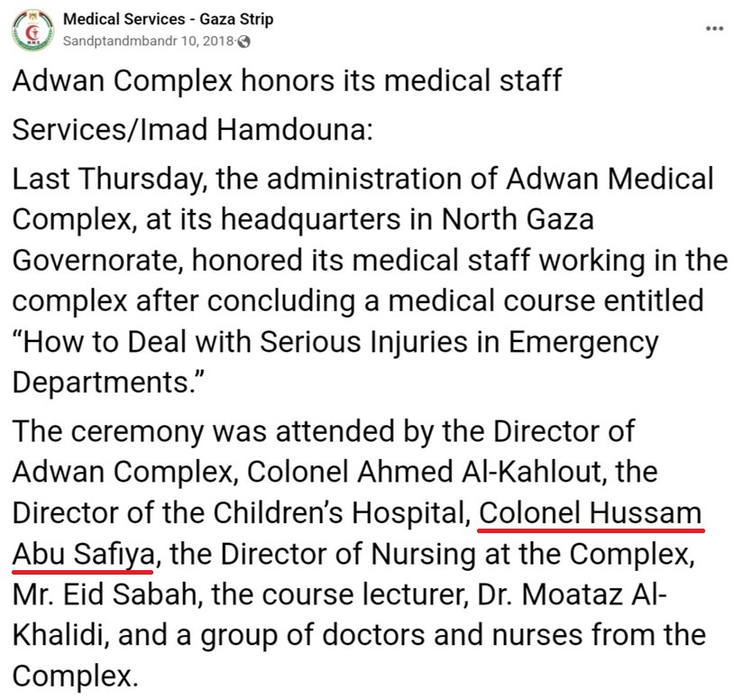Click the 'Services/Imad Hamdouna:' byline text
Image resolution: width=734 pixels, height=700 pixels.
[x=192, y=130]
